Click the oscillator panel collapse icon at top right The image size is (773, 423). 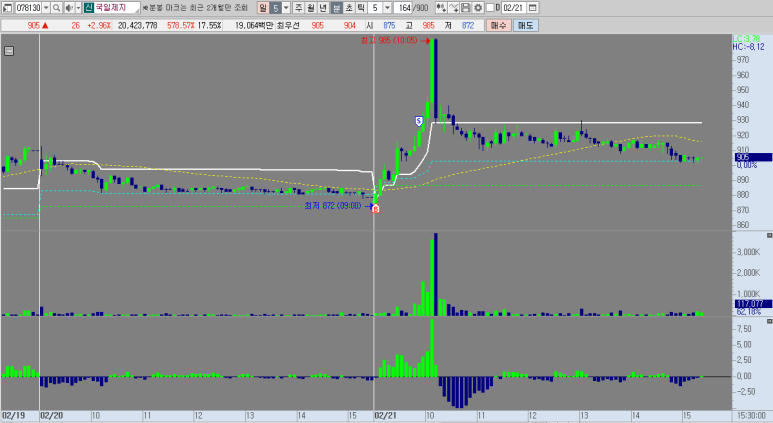click(769, 321)
